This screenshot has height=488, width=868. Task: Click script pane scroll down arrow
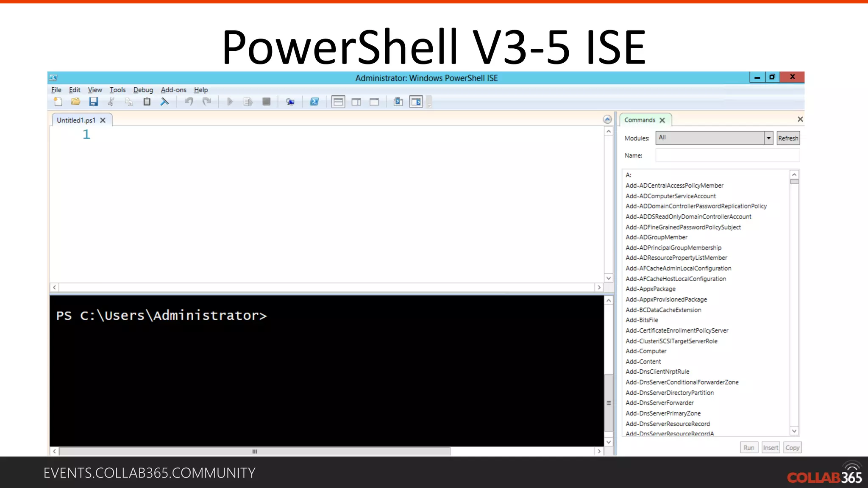(609, 278)
